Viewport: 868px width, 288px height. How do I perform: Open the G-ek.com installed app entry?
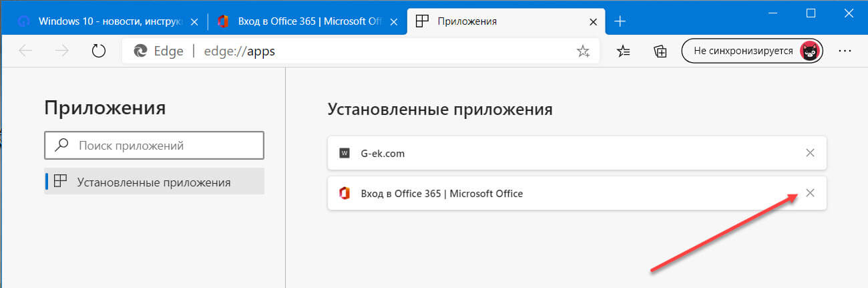(577, 153)
